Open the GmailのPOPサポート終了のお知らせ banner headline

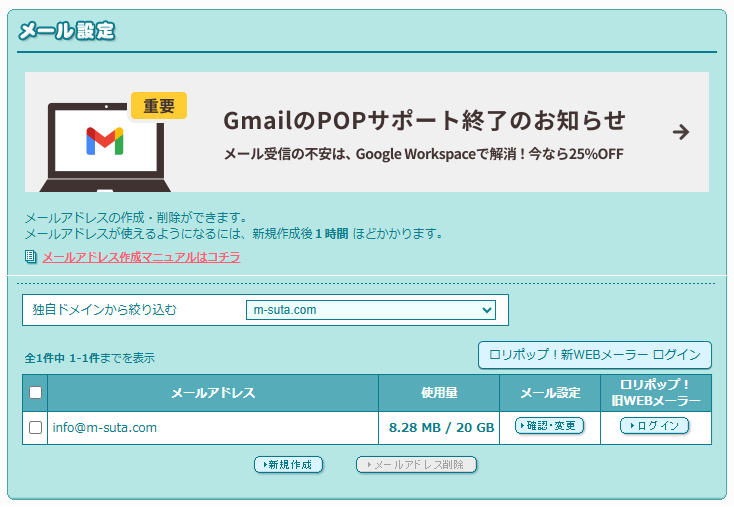click(x=424, y=121)
